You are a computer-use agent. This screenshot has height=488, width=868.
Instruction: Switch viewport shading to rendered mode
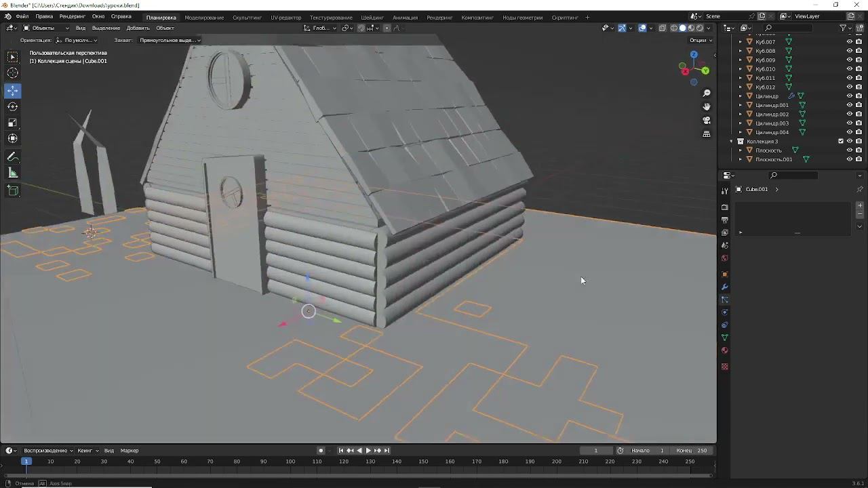click(701, 28)
